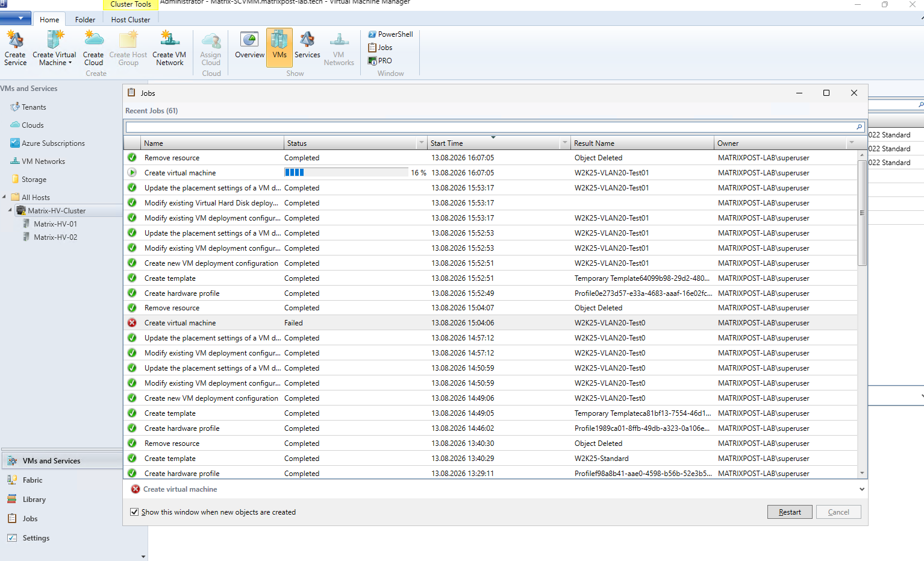The width and height of the screenshot is (924, 561).
Task: Click the search magnifier icon in Jobs window
Action: coord(859,127)
